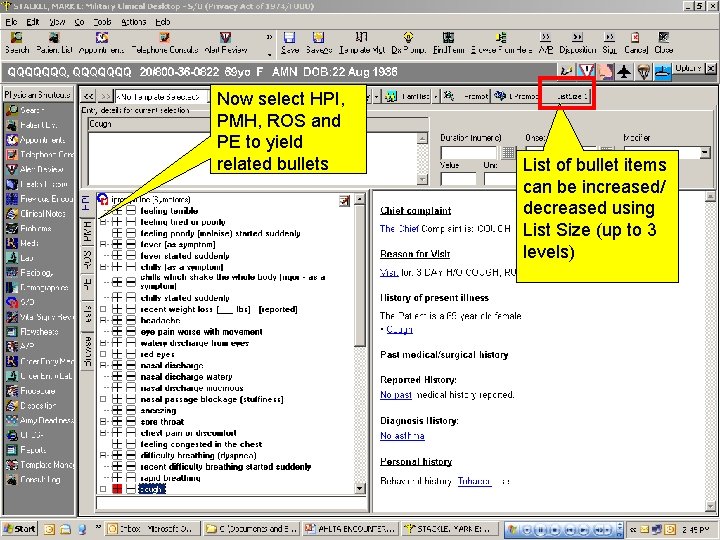Open the File menu

[11, 22]
